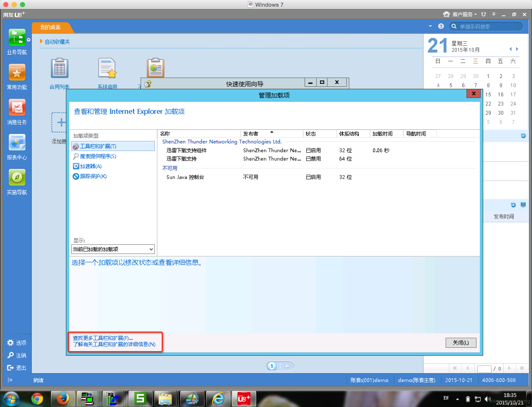Go to next page in pager
The width and height of the screenshot is (532, 407).
[509, 368]
